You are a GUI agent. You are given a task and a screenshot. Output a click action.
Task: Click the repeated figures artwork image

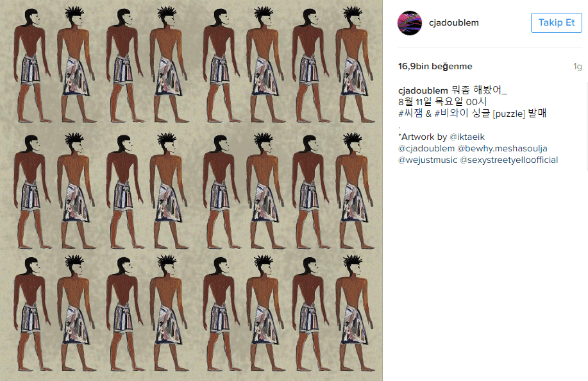coord(191,190)
